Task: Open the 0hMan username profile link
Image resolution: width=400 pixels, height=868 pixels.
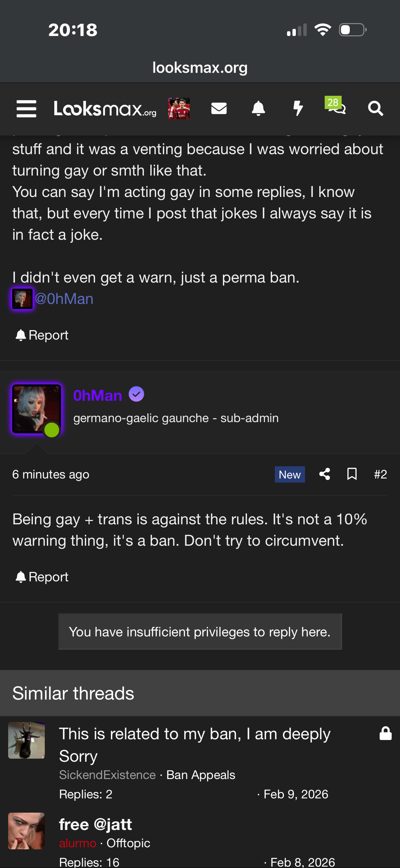Action: pos(98,395)
